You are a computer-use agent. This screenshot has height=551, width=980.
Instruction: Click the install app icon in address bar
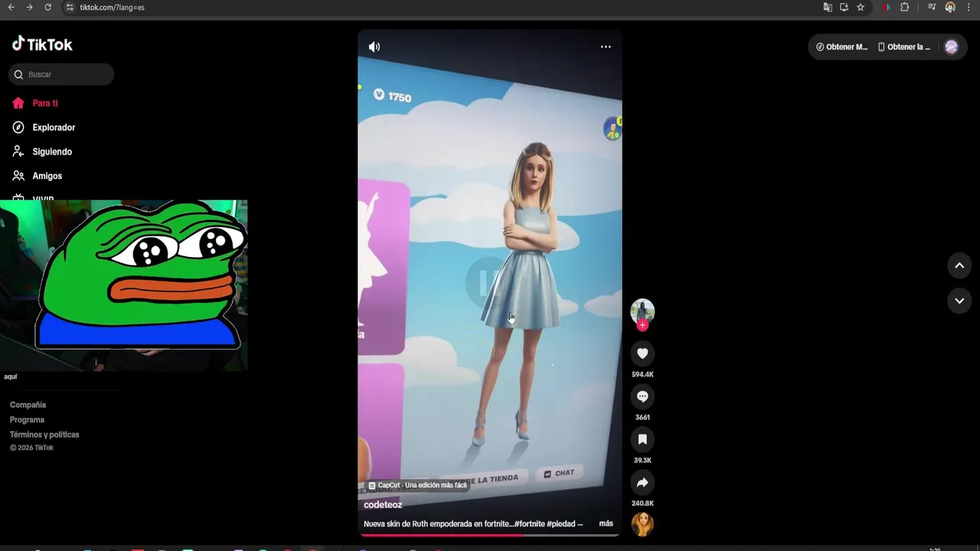coord(844,7)
